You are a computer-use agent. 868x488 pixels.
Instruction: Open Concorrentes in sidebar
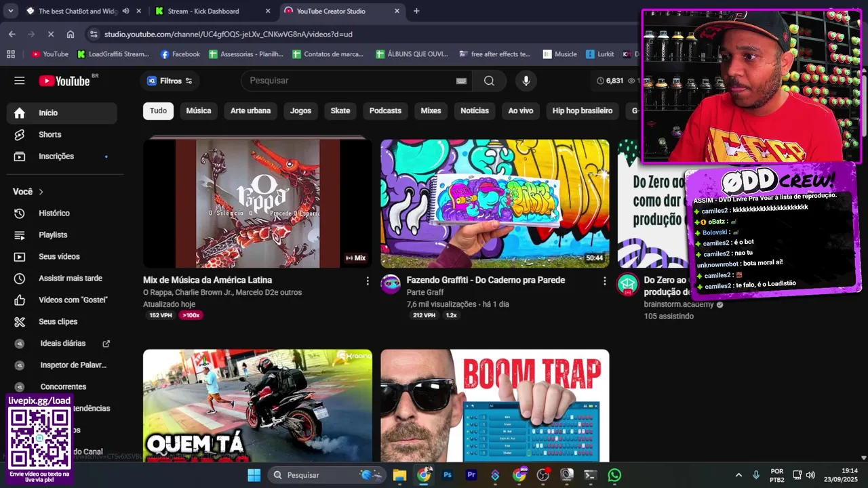62,387
